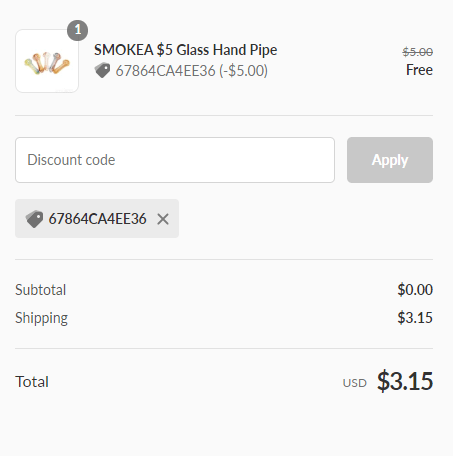Click the Shipping label
453x456 pixels.
click(42, 318)
